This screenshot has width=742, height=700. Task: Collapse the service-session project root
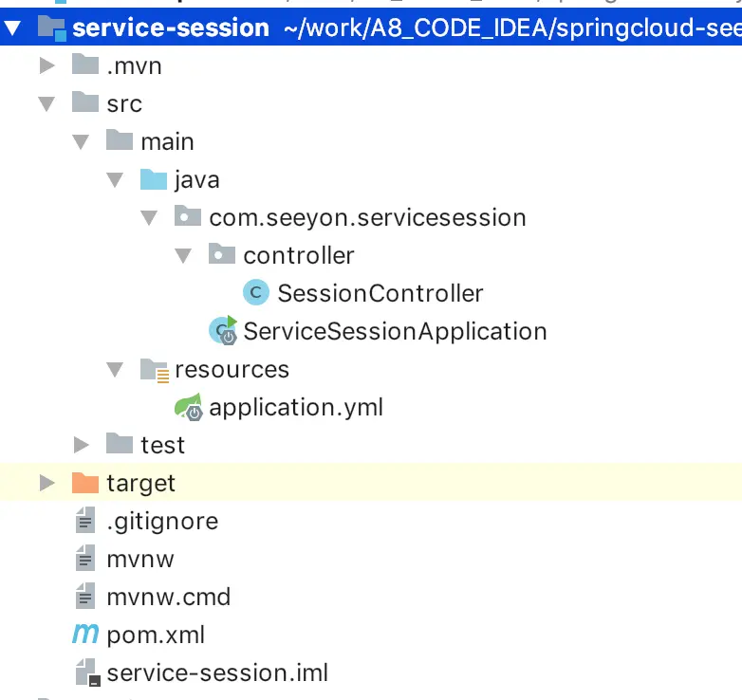click(x=11, y=28)
